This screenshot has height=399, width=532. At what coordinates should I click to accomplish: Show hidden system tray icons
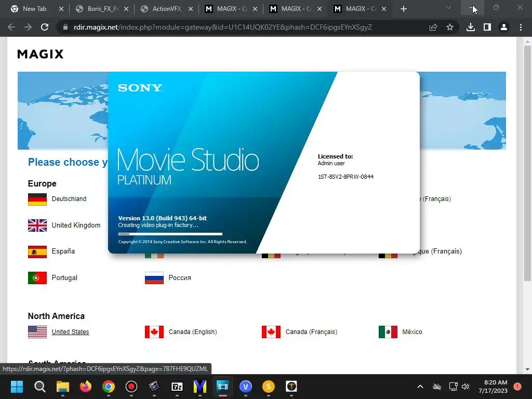pos(420,387)
